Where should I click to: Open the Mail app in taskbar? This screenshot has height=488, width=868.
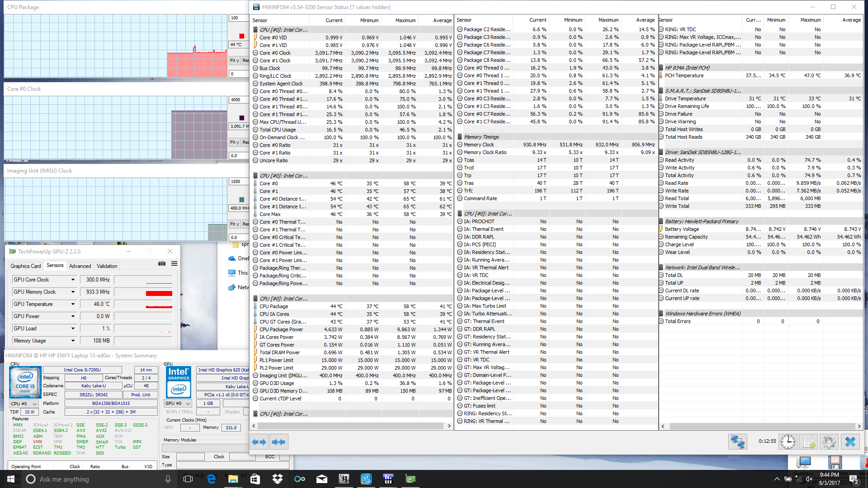pyautogui.click(x=321, y=479)
